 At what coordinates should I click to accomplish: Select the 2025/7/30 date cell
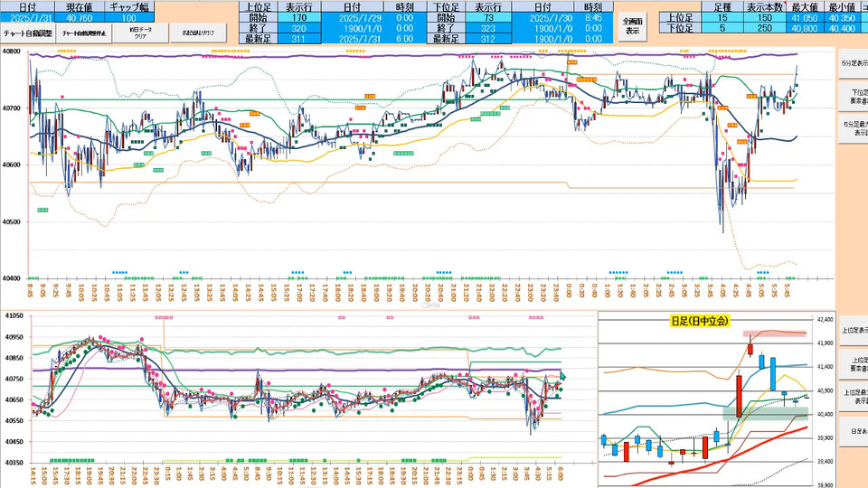point(542,18)
